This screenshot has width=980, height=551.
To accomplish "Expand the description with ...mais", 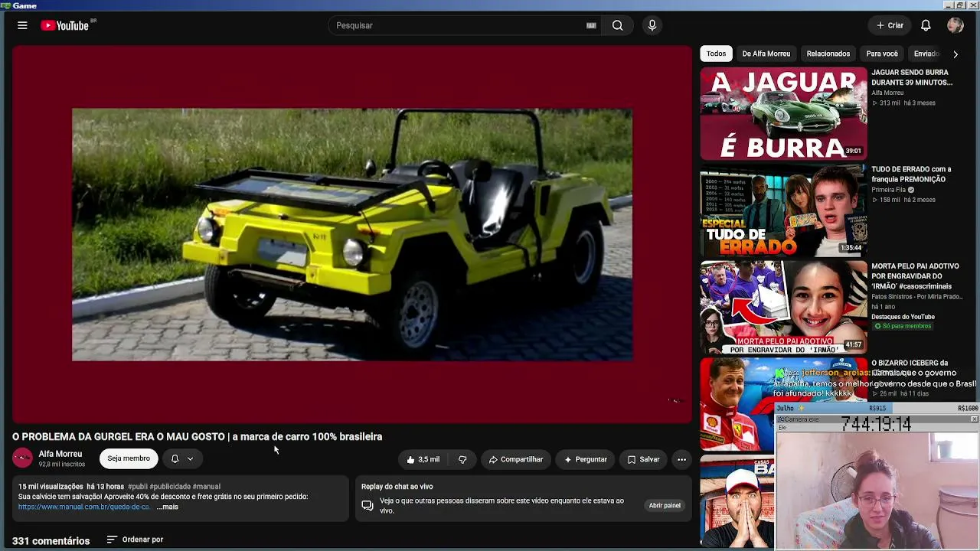I will click(x=168, y=507).
